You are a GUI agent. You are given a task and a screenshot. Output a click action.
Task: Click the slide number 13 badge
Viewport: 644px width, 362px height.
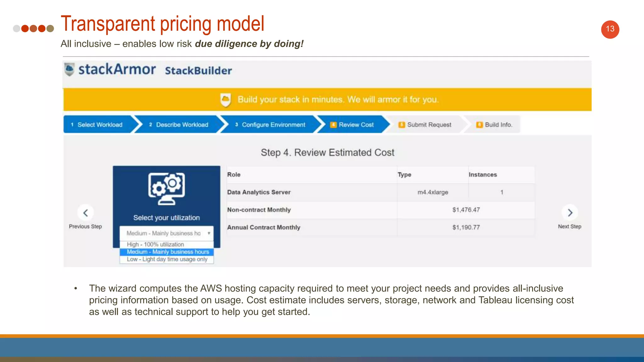(x=610, y=29)
